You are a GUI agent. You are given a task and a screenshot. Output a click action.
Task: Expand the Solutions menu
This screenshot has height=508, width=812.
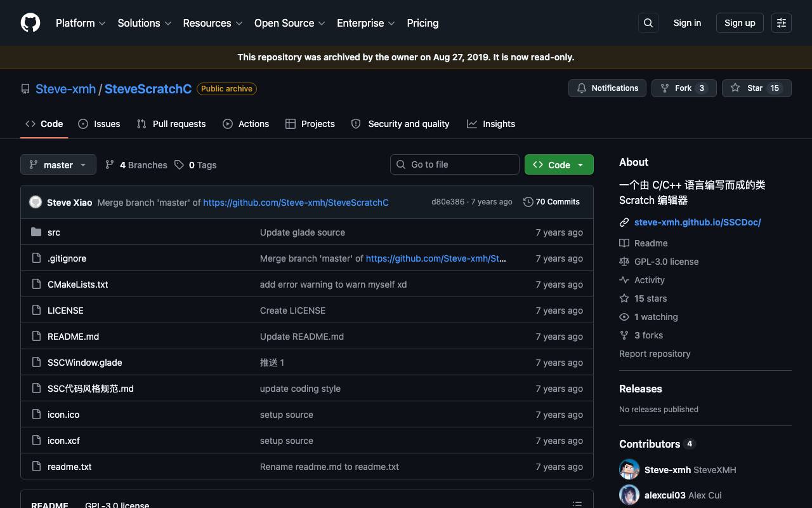pyautogui.click(x=145, y=23)
